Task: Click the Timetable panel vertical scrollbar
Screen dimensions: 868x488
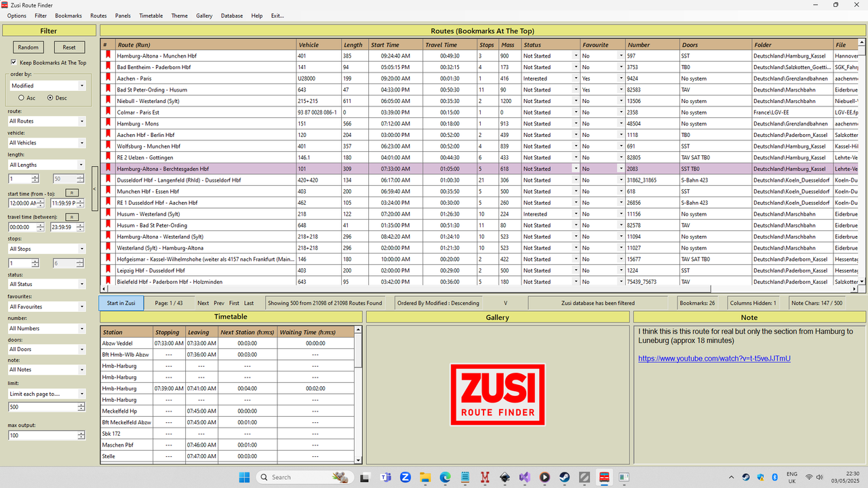Action: 359,394
